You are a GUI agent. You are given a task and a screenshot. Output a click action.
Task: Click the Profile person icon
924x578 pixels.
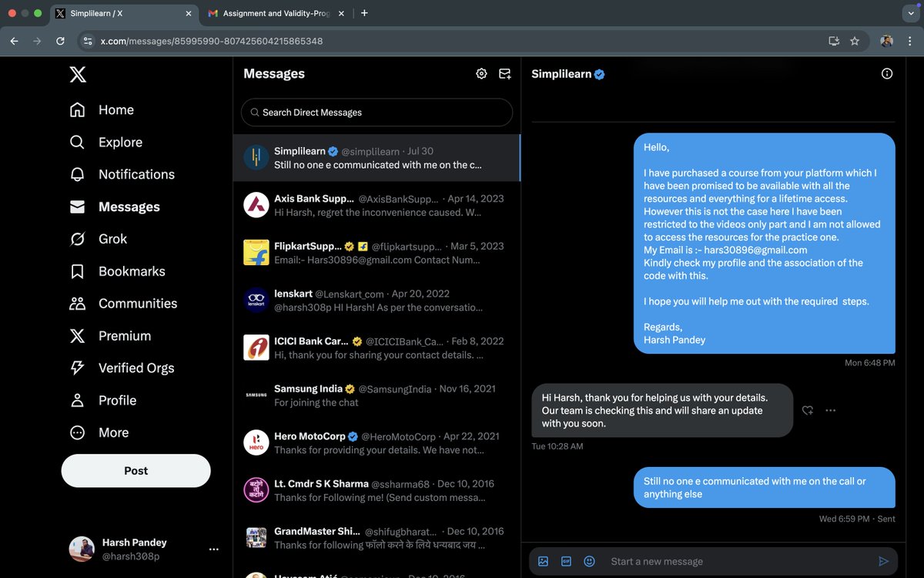78,401
